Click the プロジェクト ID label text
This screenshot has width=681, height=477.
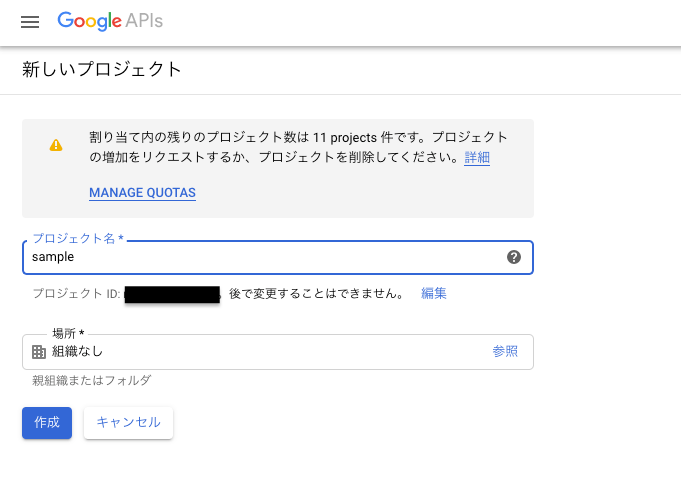(76, 294)
